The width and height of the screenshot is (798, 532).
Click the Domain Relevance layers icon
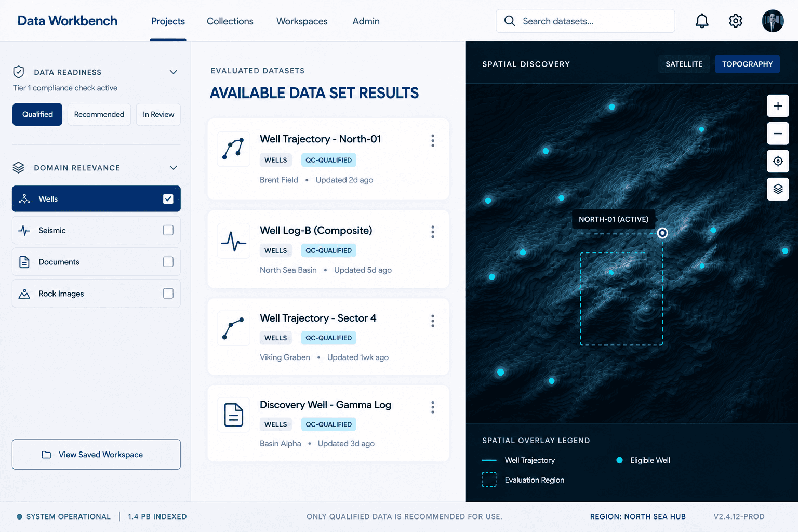coord(19,167)
